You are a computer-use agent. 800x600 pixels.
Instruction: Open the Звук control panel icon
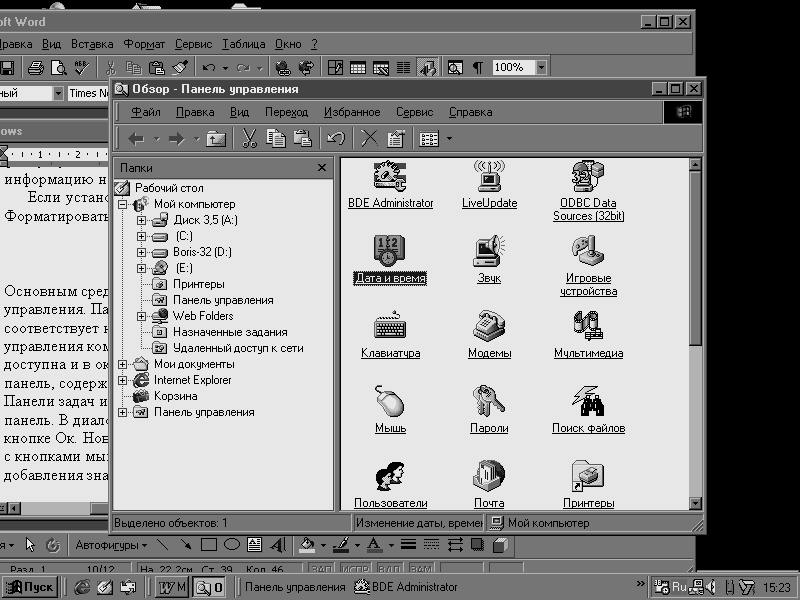[x=489, y=251]
